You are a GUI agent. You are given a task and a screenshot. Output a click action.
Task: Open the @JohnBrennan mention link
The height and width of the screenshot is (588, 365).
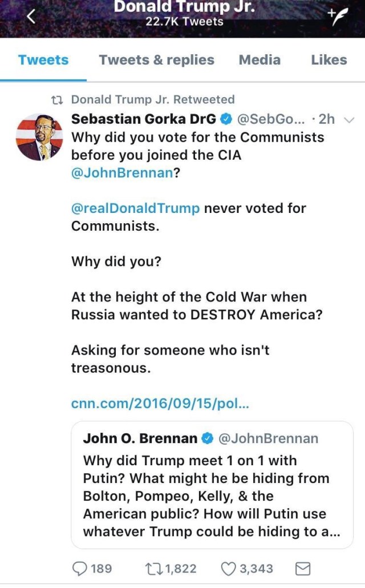(x=121, y=174)
